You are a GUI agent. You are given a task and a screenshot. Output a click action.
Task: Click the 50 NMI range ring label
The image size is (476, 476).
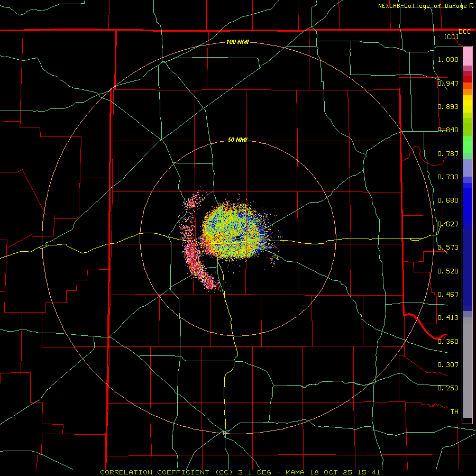pyautogui.click(x=237, y=140)
